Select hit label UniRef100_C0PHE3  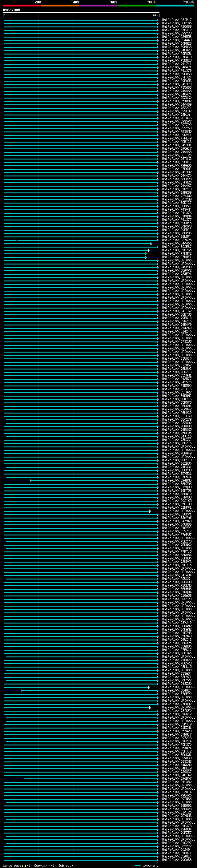click(176, 43)
